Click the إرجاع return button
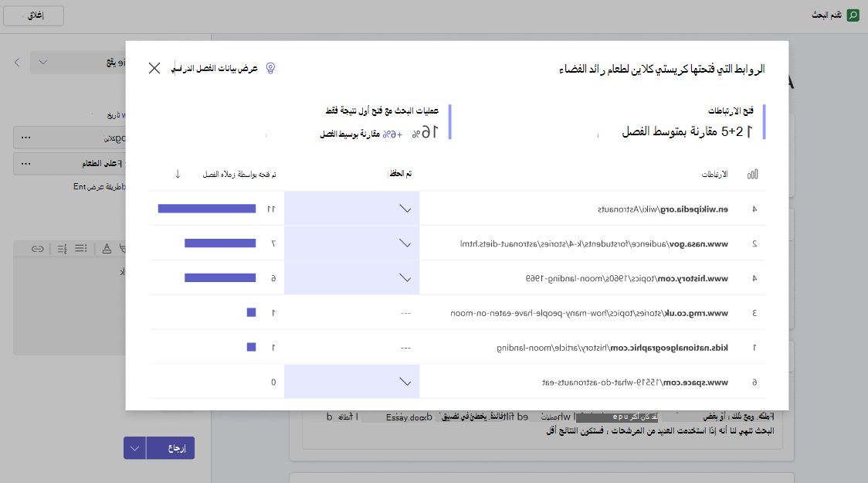This screenshot has height=483, width=868. (x=171, y=448)
